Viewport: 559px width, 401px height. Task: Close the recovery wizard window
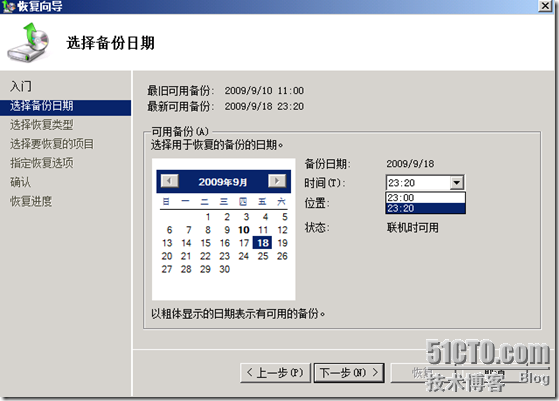click(x=545, y=6)
